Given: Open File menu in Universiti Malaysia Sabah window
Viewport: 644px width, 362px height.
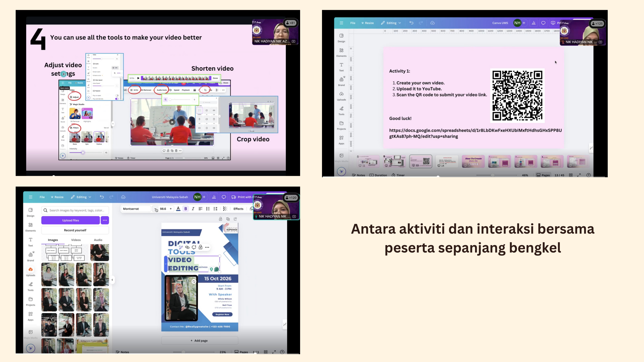Looking at the screenshot, I should click(42, 197).
